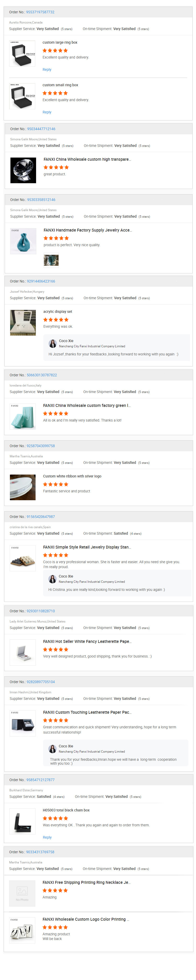View the customer-uploaded review photo
This screenshot has width=196, height=980.
[51, 260]
